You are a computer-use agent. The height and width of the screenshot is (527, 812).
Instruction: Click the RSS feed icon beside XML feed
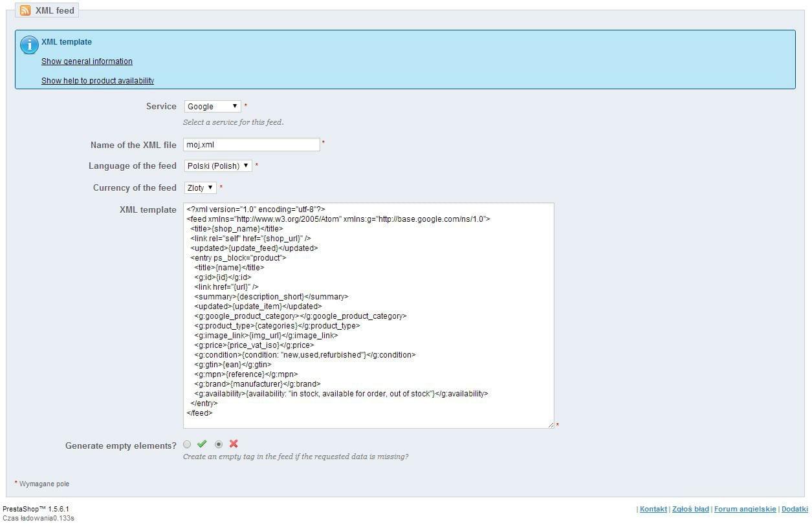(x=25, y=10)
